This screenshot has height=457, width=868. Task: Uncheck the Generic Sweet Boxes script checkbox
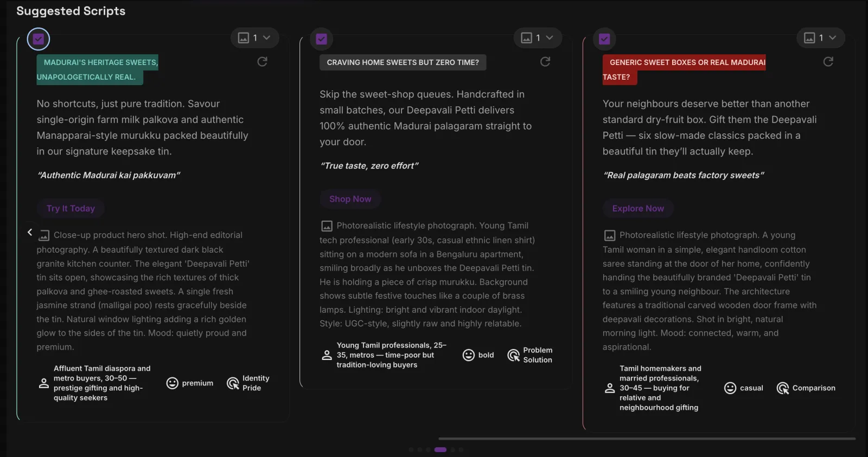point(604,39)
